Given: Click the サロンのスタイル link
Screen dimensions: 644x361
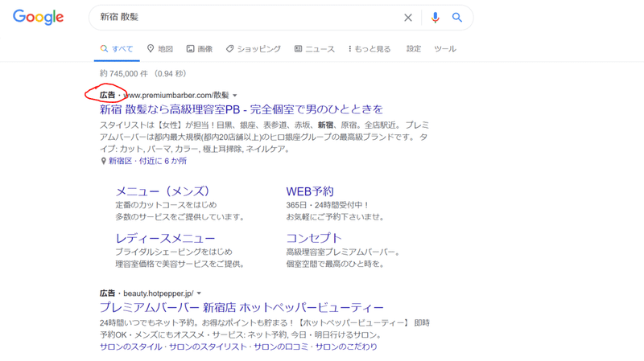Looking at the screenshot, I should tap(130, 347).
